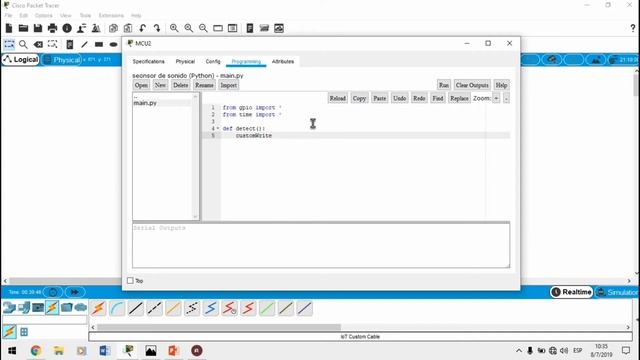Open the Attributes tab
Viewport: 640px width, 360px height.
click(x=283, y=61)
